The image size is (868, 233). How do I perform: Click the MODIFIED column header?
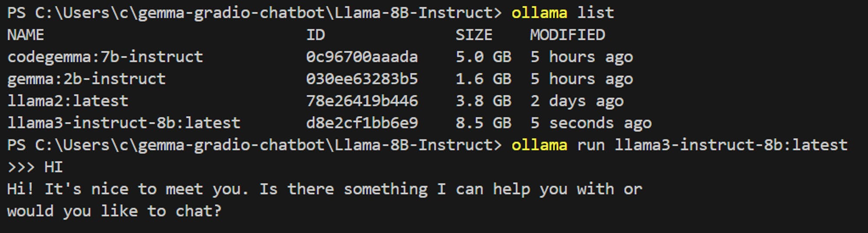coord(567,35)
